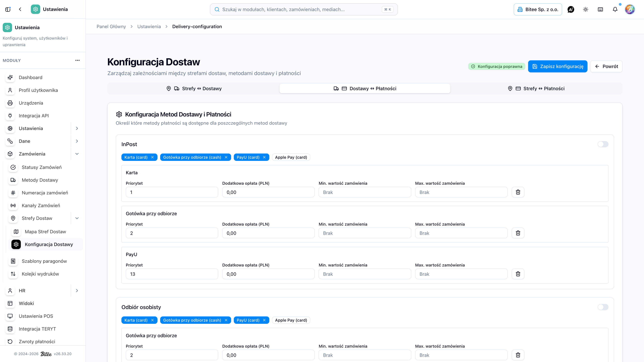Viewport: 644px width, 362px height.
Task: Go back using the top-left arrow
Action: 20,9
